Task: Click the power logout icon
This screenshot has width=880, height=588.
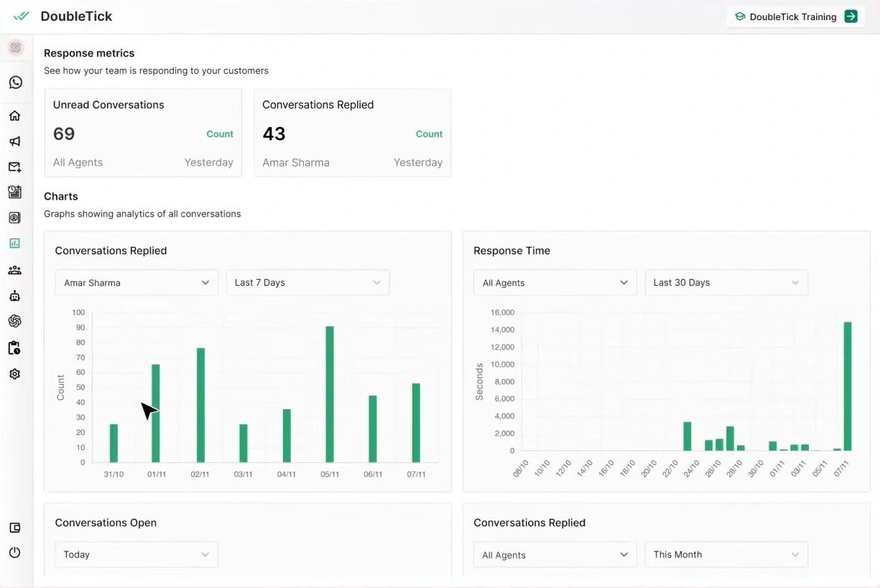Action: [15, 553]
